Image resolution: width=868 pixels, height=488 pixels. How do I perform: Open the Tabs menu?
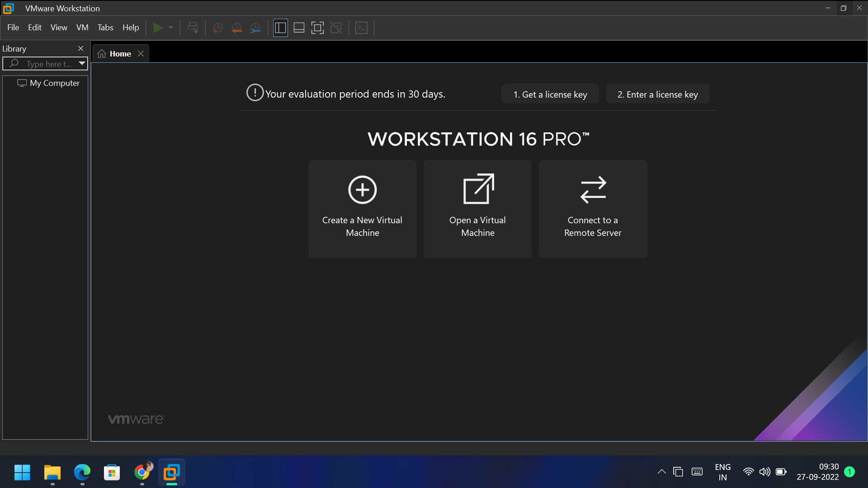pos(105,28)
